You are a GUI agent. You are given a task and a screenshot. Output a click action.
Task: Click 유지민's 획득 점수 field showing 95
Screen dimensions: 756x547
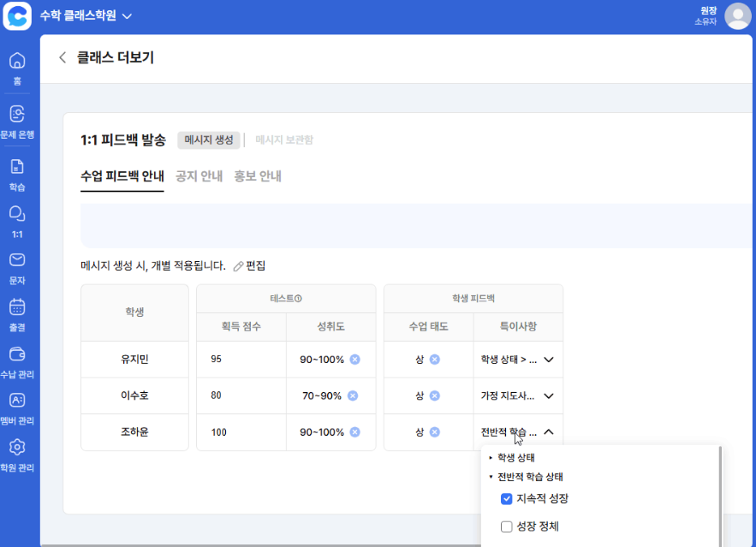click(241, 360)
